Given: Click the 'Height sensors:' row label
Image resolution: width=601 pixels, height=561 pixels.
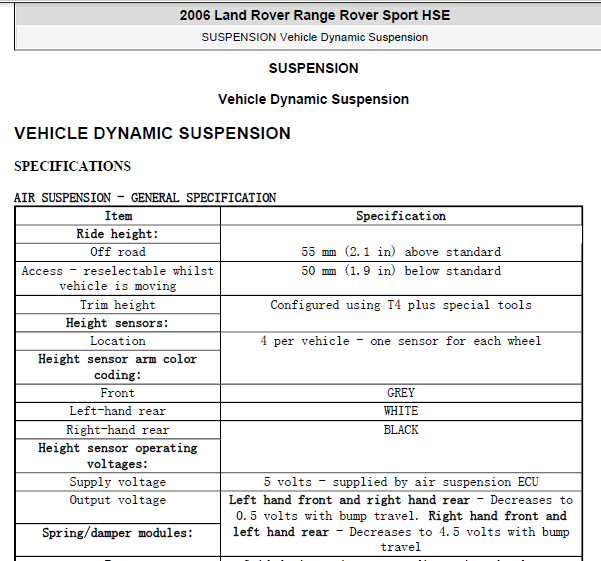Looking at the screenshot, I should [117, 323].
